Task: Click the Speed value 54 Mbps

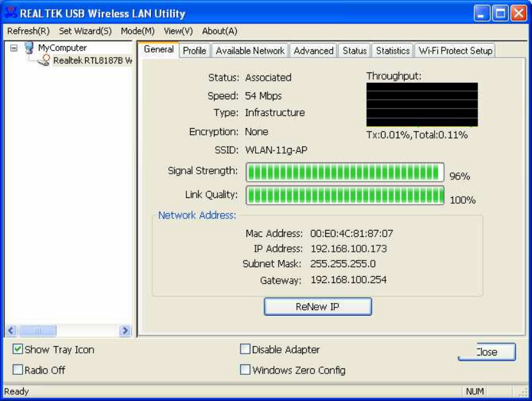Action: [x=263, y=96]
